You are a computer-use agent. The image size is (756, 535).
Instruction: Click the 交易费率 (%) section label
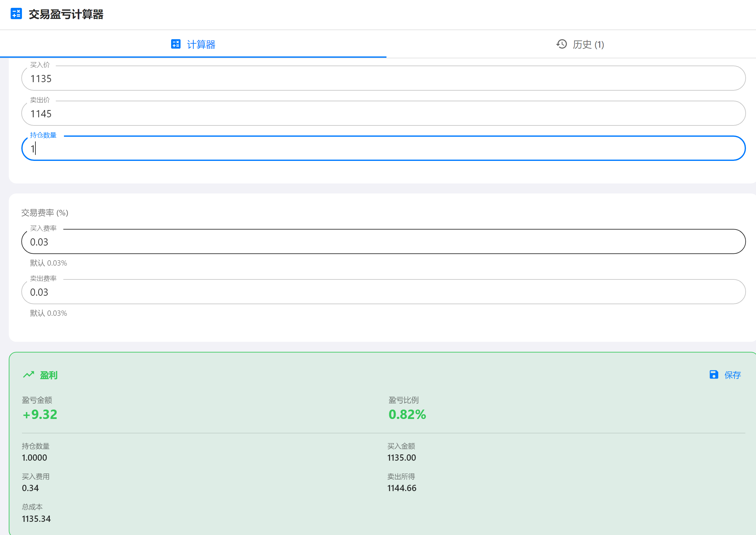coord(45,213)
